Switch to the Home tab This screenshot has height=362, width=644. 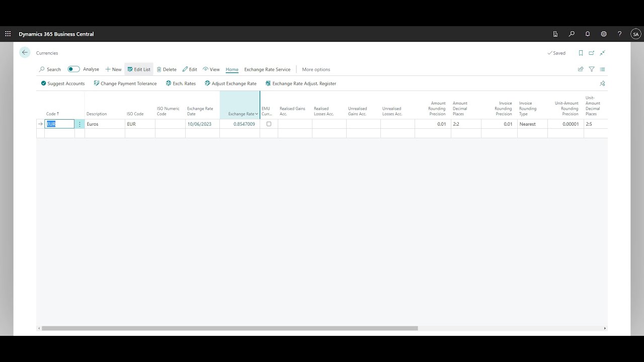click(x=232, y=69)
